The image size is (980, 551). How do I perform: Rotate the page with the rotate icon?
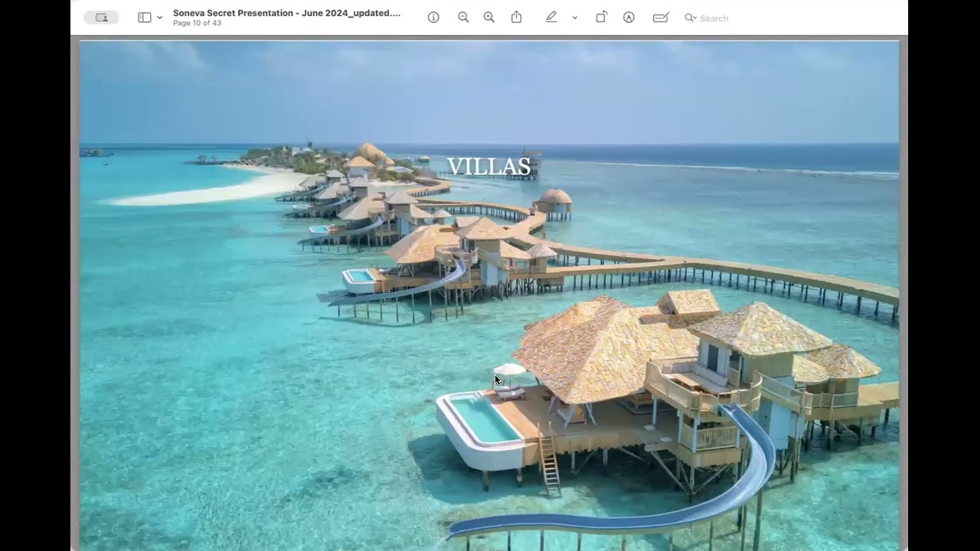[601, 17]
